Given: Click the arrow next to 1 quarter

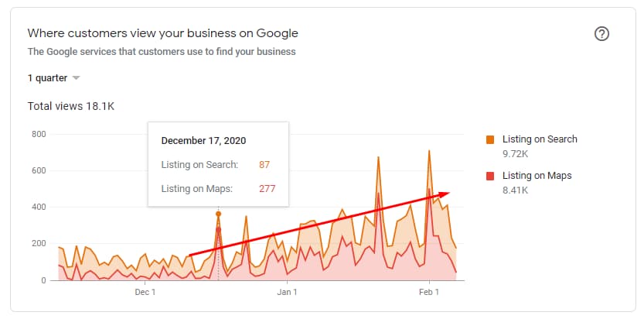Looking at the screenshot, I should point(76,78).
